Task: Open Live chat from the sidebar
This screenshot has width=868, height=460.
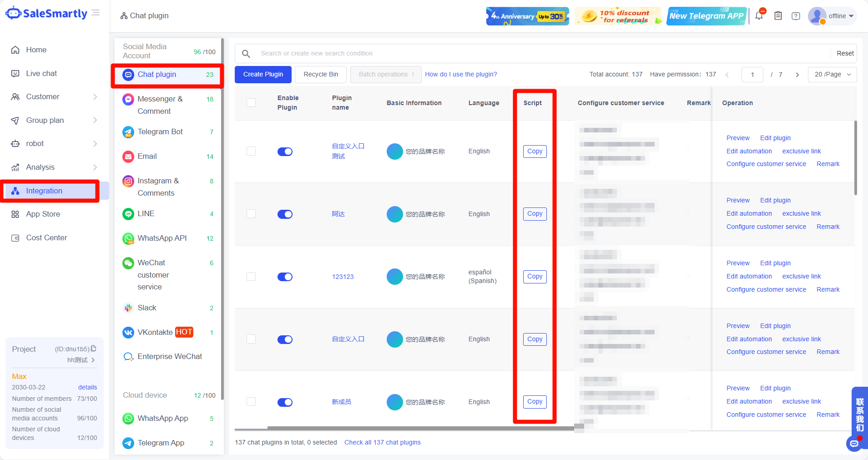Action: [41, 73]
